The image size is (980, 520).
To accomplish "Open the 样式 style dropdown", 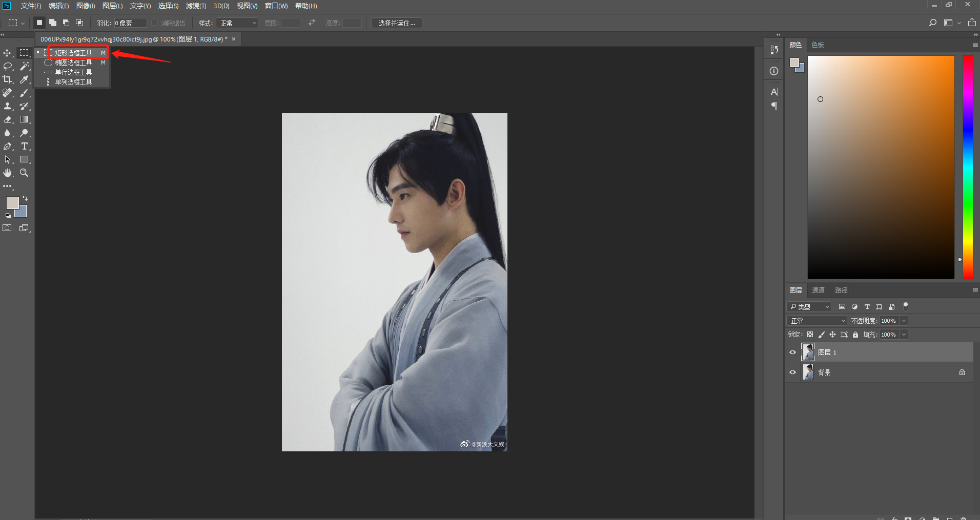I will click(x=237, y=23).
